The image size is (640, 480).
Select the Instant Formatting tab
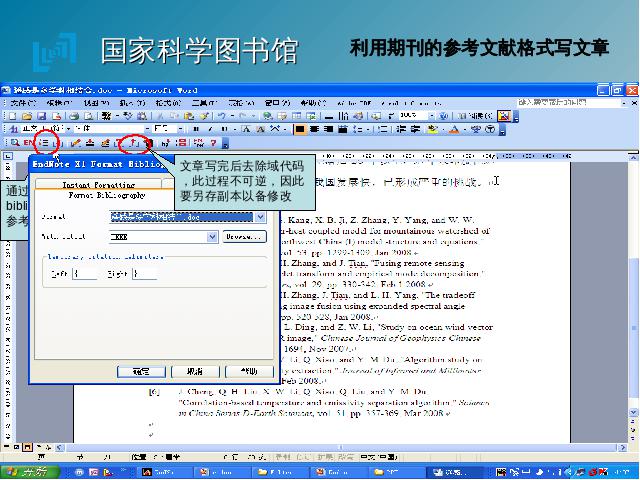click(98, 185)
